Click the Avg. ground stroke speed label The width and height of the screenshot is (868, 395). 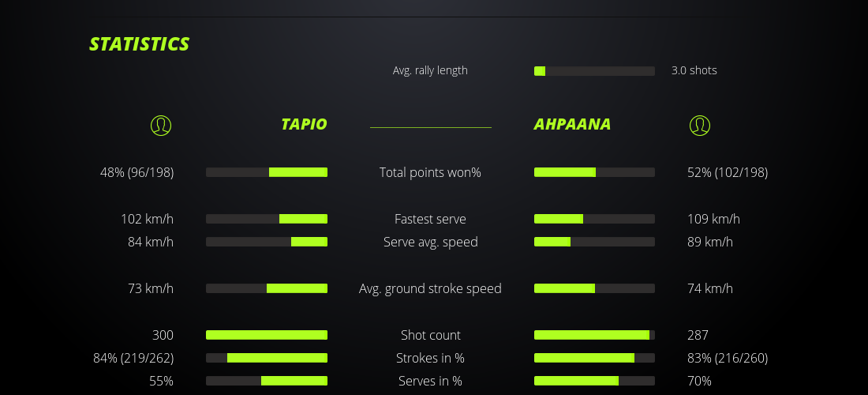click(x=430, y=288)
